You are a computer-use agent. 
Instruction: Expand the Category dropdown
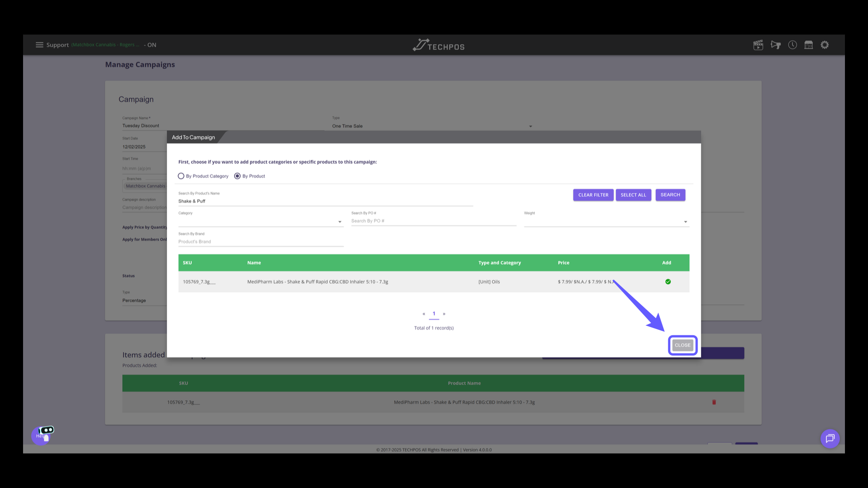[260, 221]
